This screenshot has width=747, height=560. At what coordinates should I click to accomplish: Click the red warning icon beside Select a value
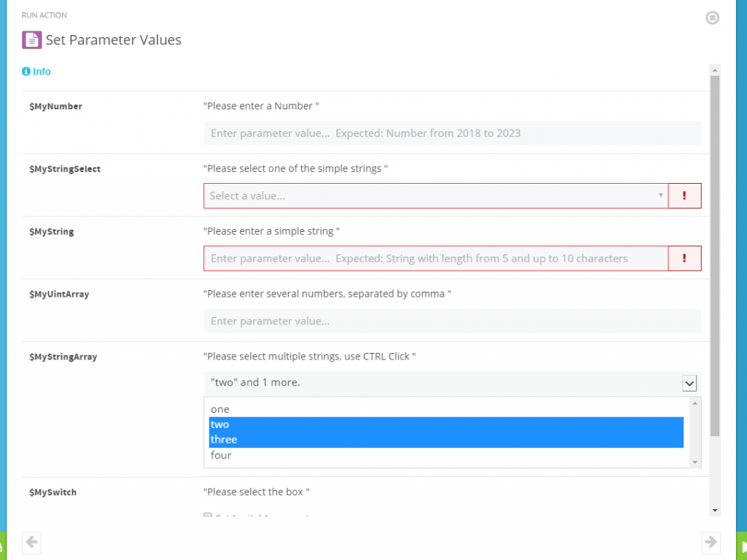(684, 195)
